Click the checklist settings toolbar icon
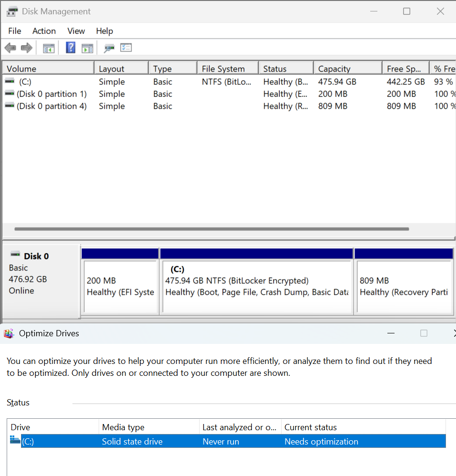The width and height of the screenshot is (456, 476). coord(126,48)
